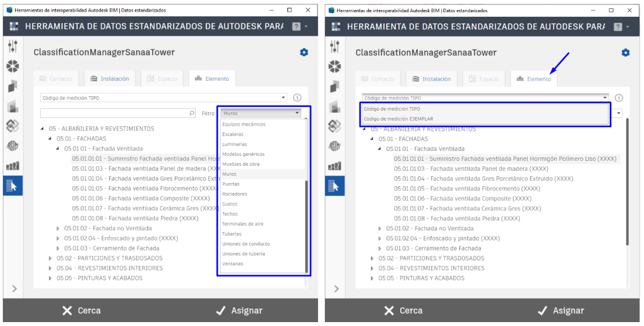Open the bar chart tool in left window sidebar
Viewport: 644px width, 326px height.
[13, 166]
